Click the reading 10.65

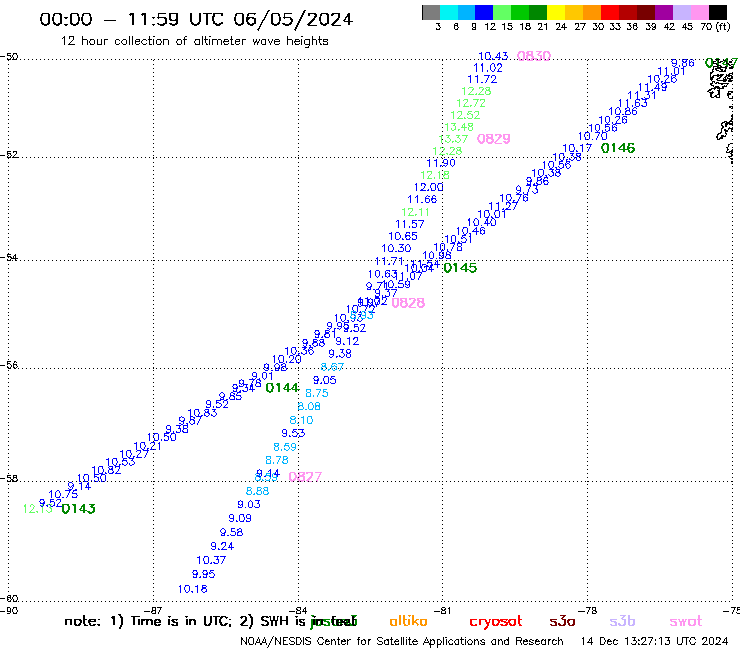(x=403, y=236)
